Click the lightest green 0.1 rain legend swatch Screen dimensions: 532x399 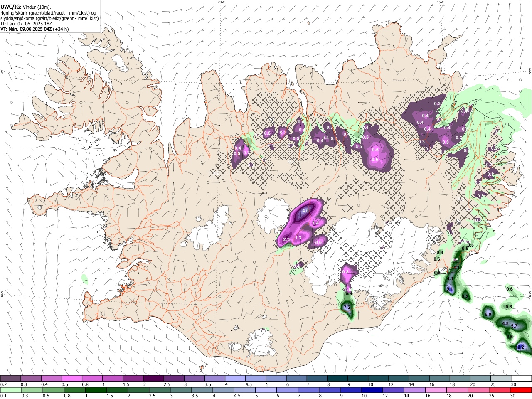point(10,390)
